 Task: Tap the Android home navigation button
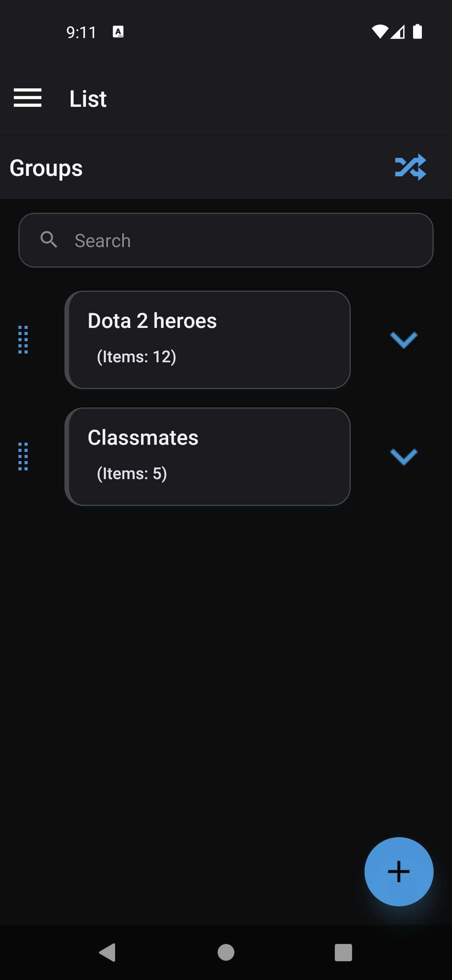pyautogui.click(x=226, y=952)
